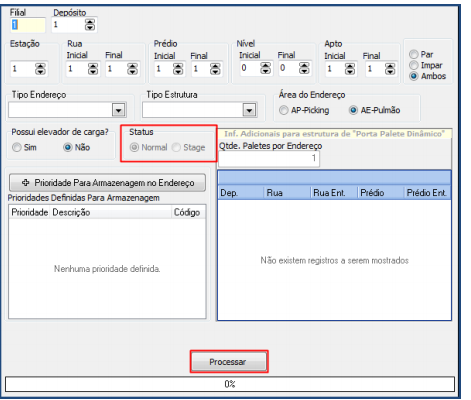Open the Tipo Endereço dropdown

pyautogui.click(x=119, y=110)
